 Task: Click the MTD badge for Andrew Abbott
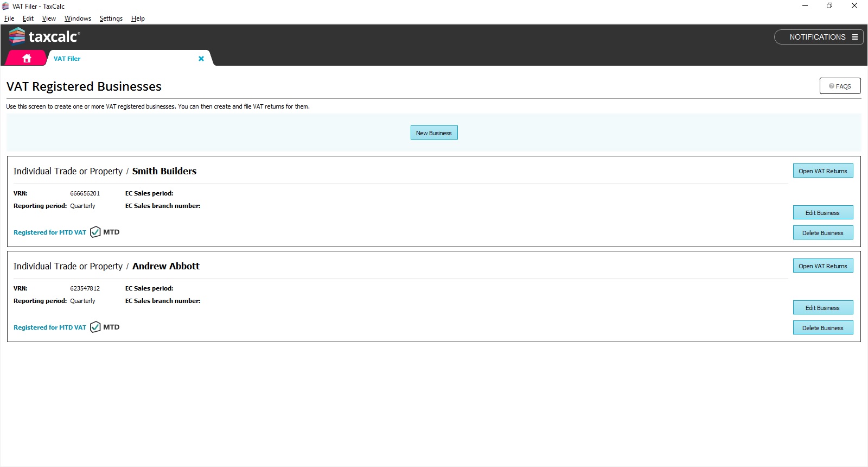(x=105, y=327)
